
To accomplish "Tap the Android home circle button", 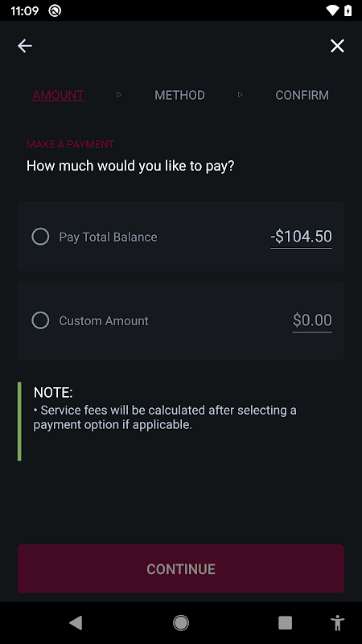I will click(x=181, y=622).
